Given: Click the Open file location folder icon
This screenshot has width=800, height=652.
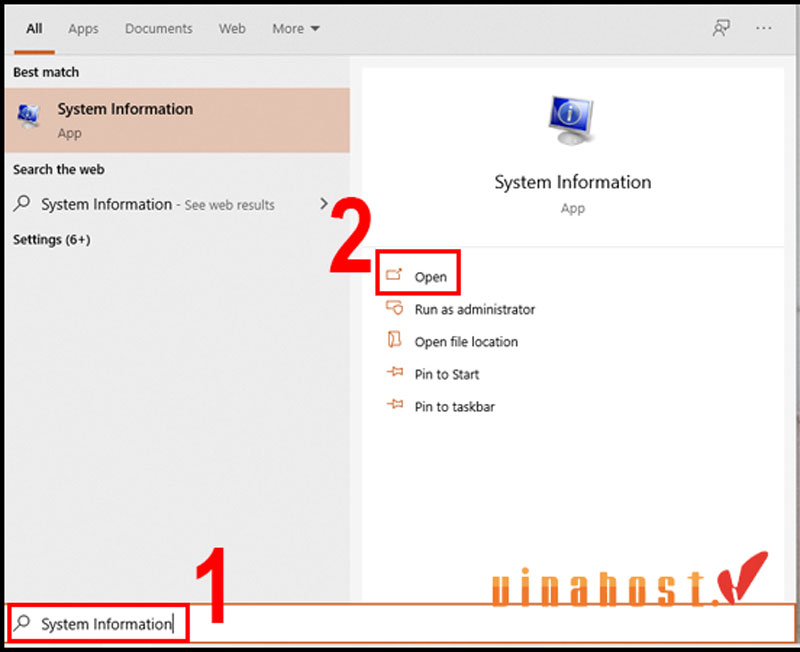Looking at the screenshot, I should tap(394, 340).
